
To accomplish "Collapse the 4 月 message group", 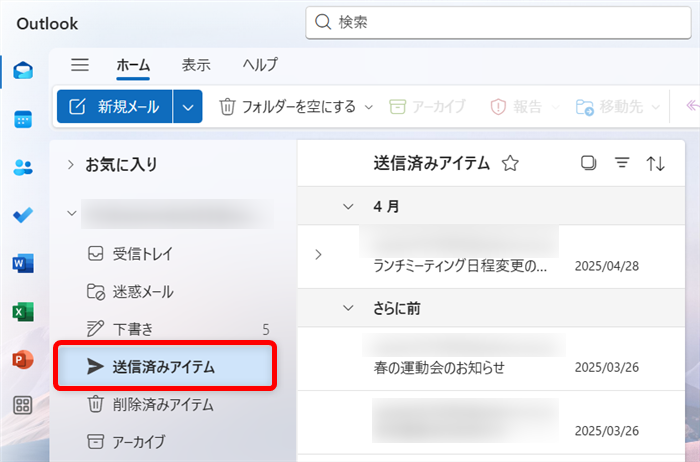I will (348, 207).
